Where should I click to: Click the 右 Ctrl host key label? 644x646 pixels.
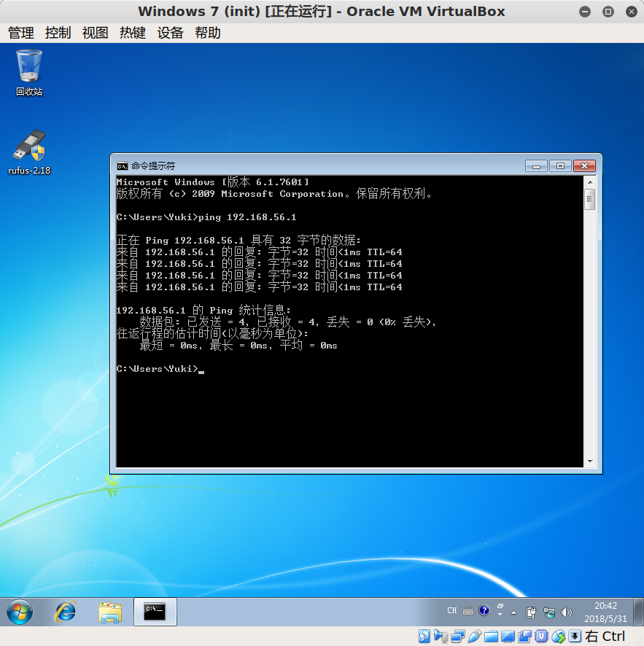coord(605,637)
